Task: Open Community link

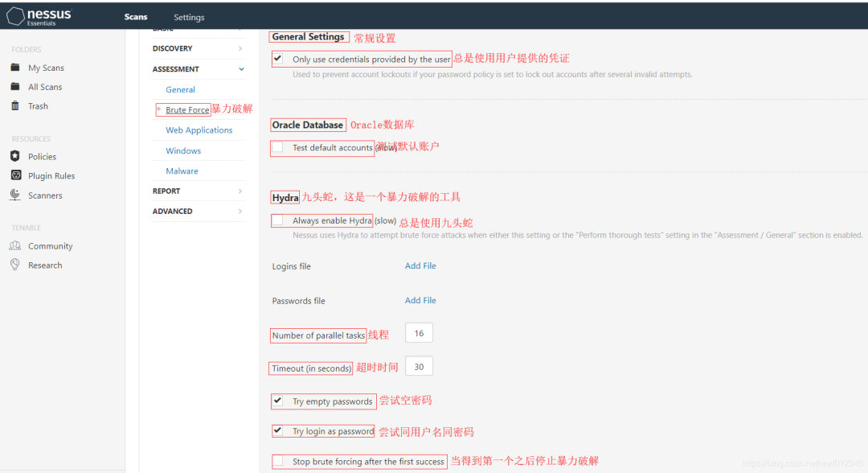Action: click(51, 246)
